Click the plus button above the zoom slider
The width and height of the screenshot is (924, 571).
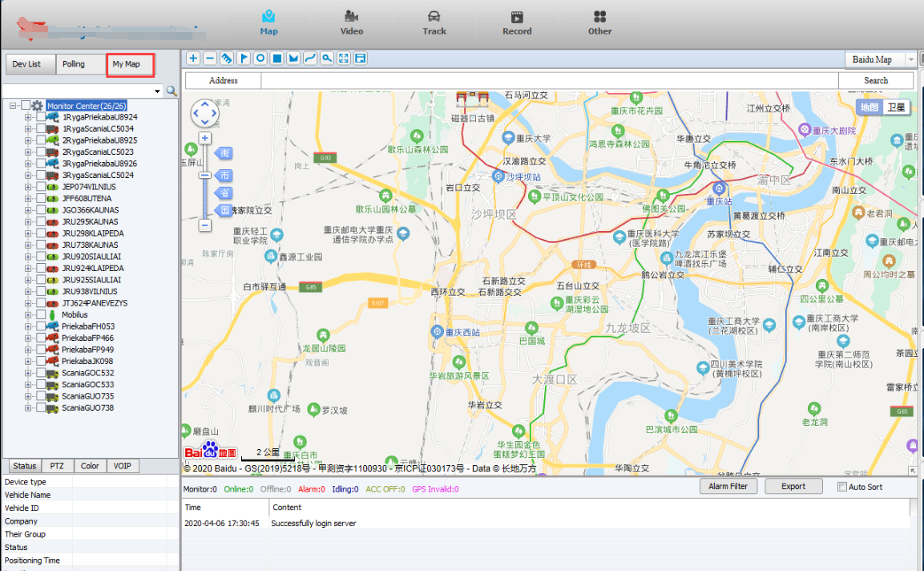204,138
